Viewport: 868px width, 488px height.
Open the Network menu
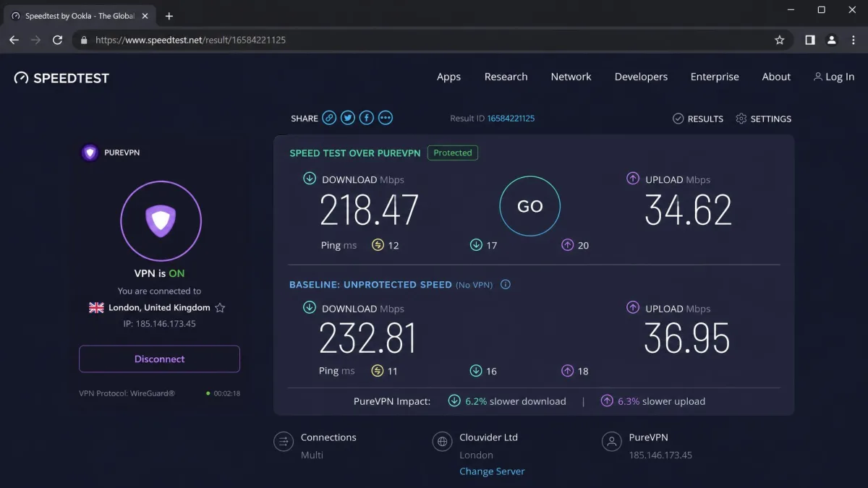click(571, 77)
